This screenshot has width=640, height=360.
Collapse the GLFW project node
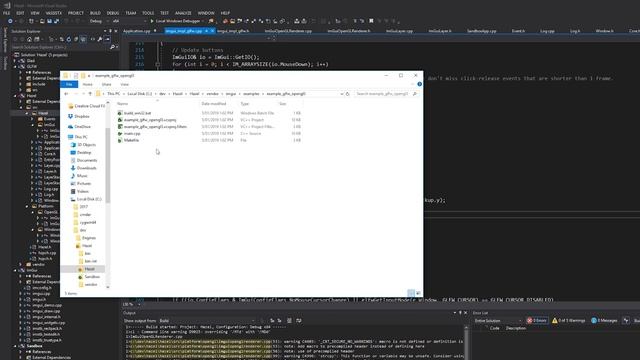pyautogui.click(x=16, y=66)
